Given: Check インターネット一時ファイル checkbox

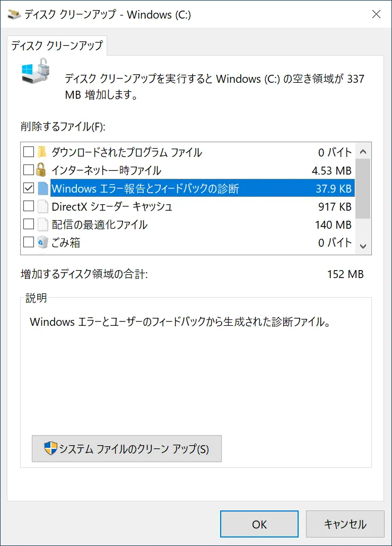Looking at the screenshot, I should tap(29, 170).
